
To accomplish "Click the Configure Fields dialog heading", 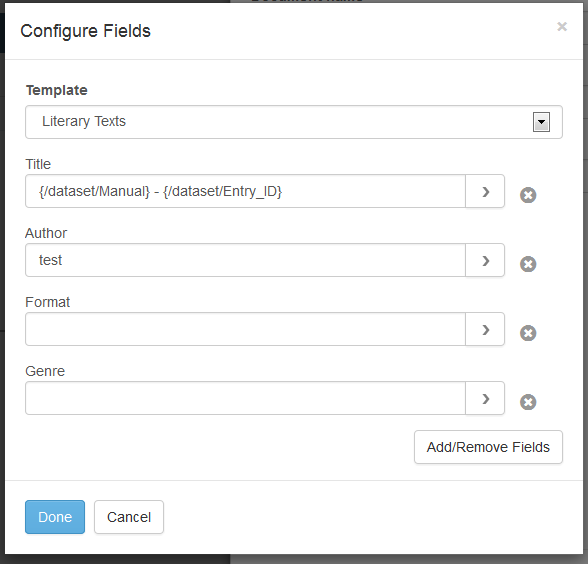I will (86, 31).
